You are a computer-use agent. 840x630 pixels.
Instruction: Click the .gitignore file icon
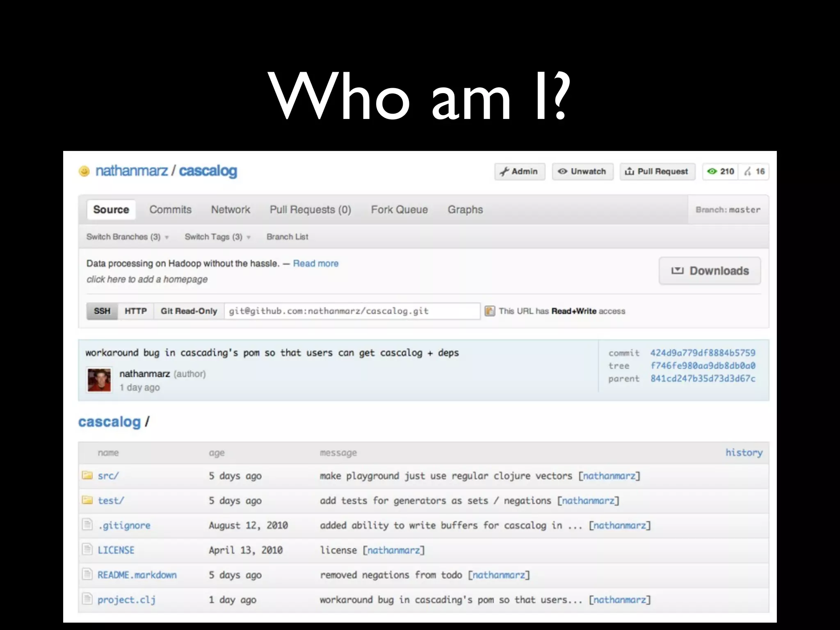click(x=87, y=525)
